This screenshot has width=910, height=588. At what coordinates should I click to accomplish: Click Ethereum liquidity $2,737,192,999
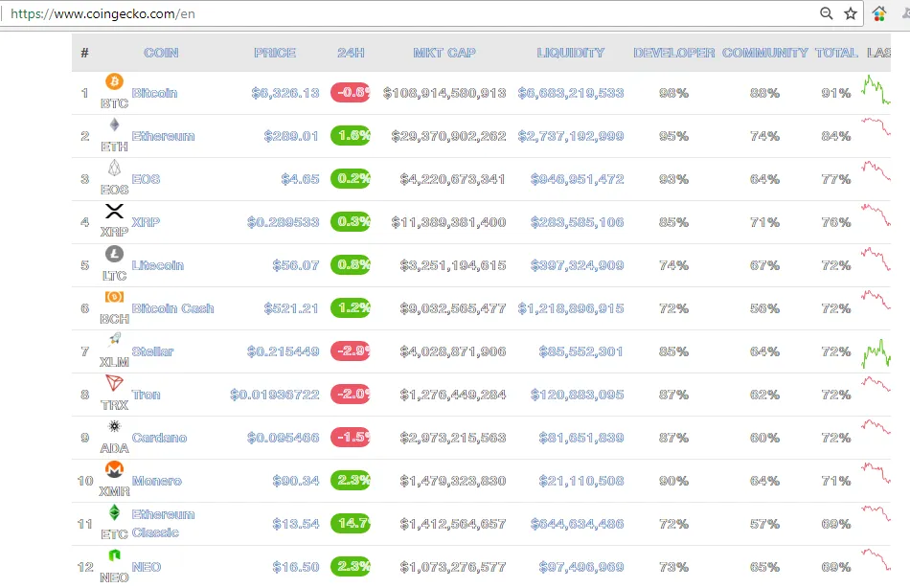[x=571, y=136]
